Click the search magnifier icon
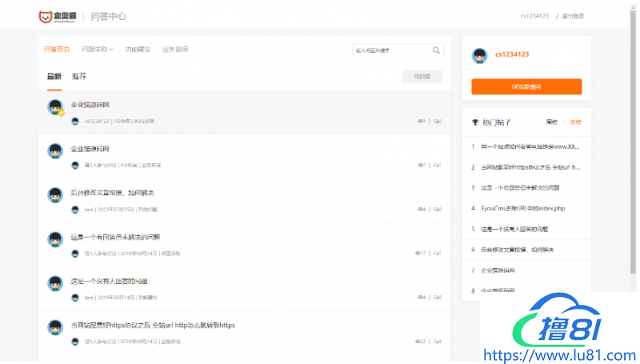This screenshot has height=364, width=640. (x=436, y=50)
